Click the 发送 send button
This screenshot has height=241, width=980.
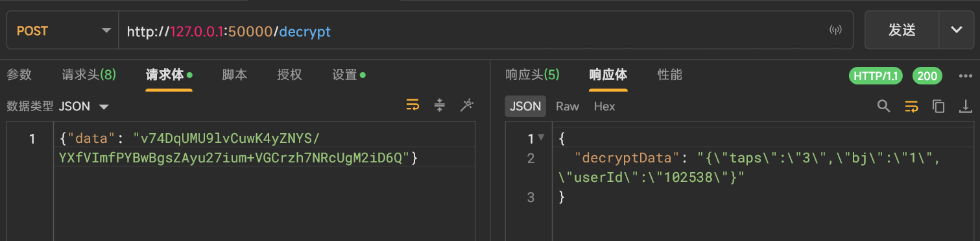click(x=902, y=30)
